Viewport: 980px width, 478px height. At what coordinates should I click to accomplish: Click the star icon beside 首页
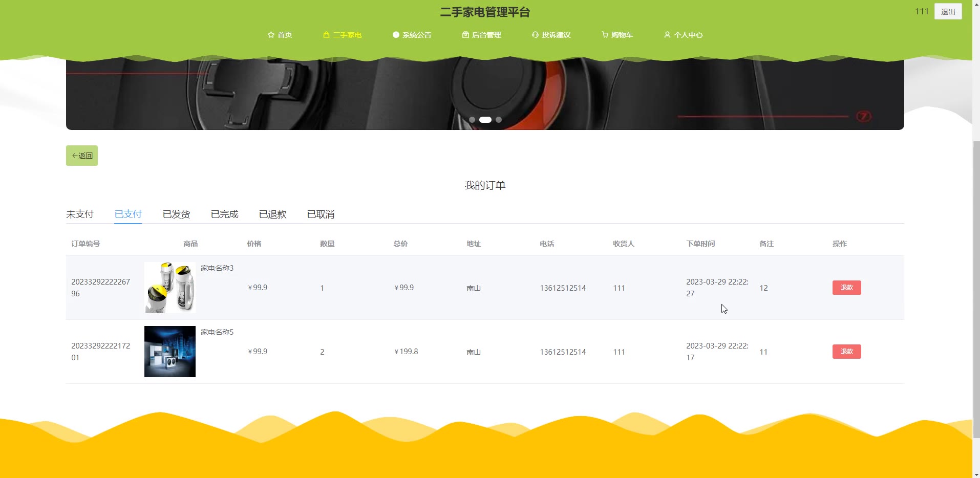(x=271, y=35)
